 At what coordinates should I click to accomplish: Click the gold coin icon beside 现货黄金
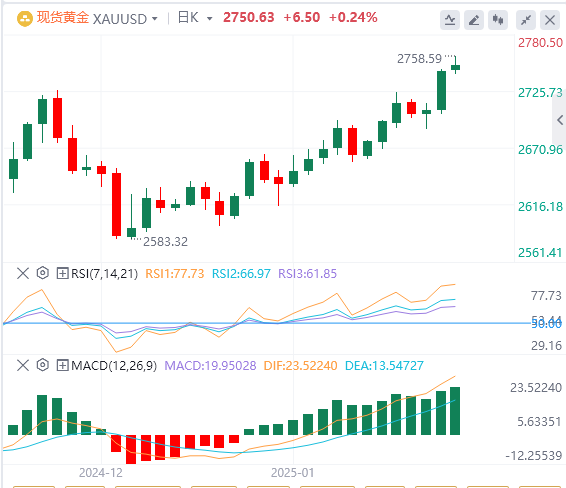click(x=25, y=19)
